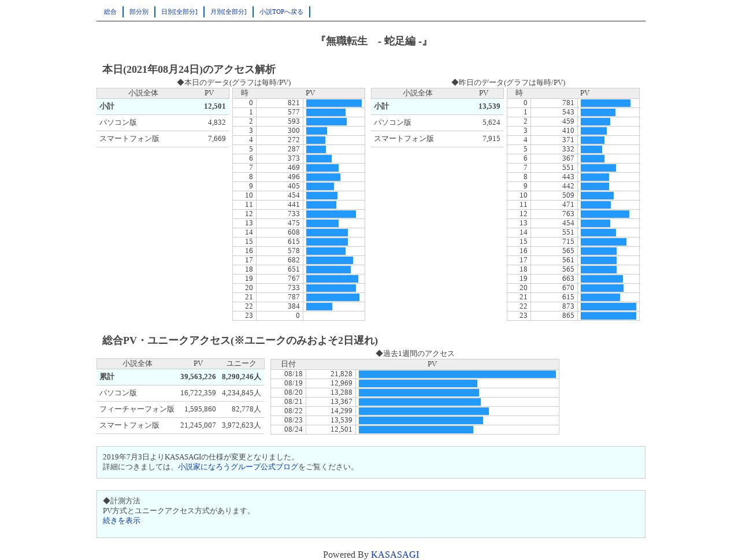This screenshot has width=742, height=560.
Task: Click today's パソコン版 row 4,832
Action: pyautogui.click(x=163, y=123)
